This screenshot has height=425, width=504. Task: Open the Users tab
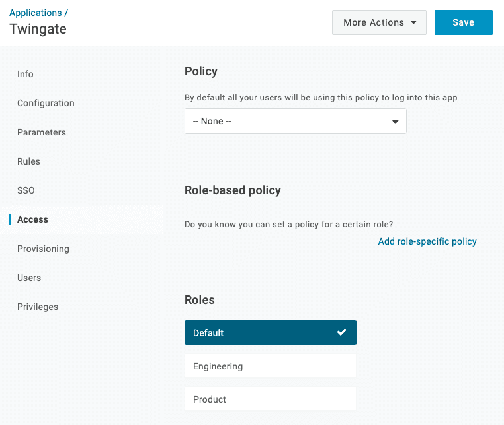[x=29, y=278]
